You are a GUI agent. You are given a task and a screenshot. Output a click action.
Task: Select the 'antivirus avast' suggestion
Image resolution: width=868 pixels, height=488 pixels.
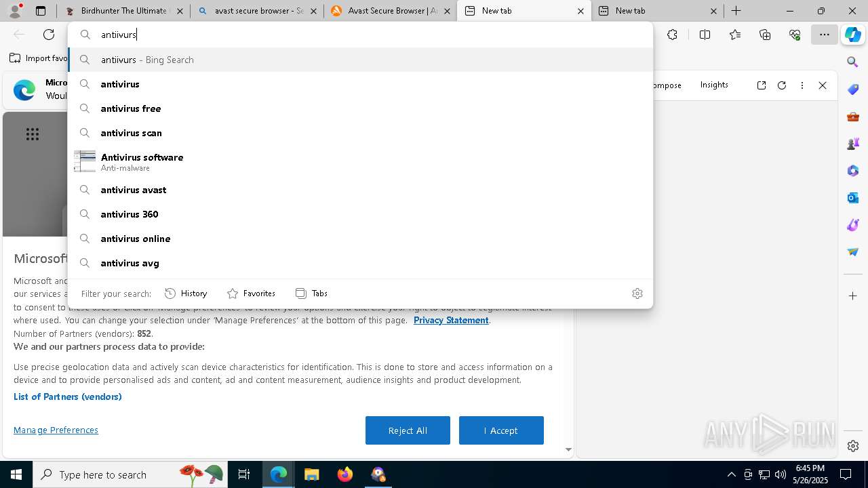click(x=360, y=190)
